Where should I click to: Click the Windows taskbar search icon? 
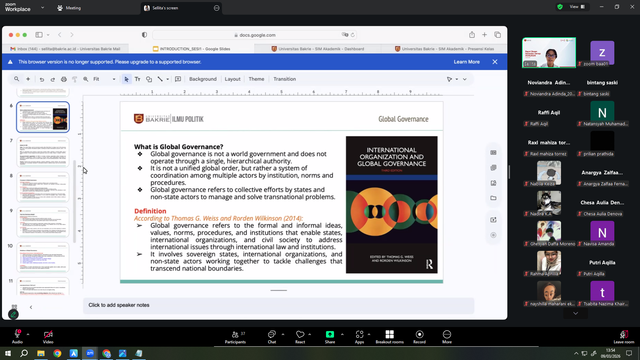(24, 353)
